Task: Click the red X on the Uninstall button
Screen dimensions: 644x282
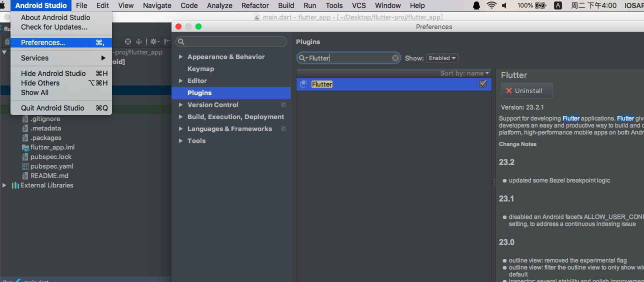Action: (509, 90)
